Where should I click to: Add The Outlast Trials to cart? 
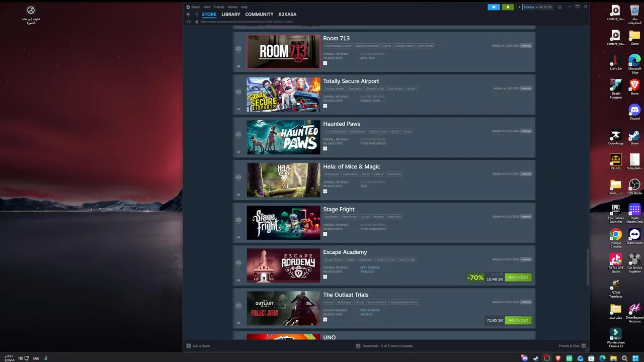(518, 320)
